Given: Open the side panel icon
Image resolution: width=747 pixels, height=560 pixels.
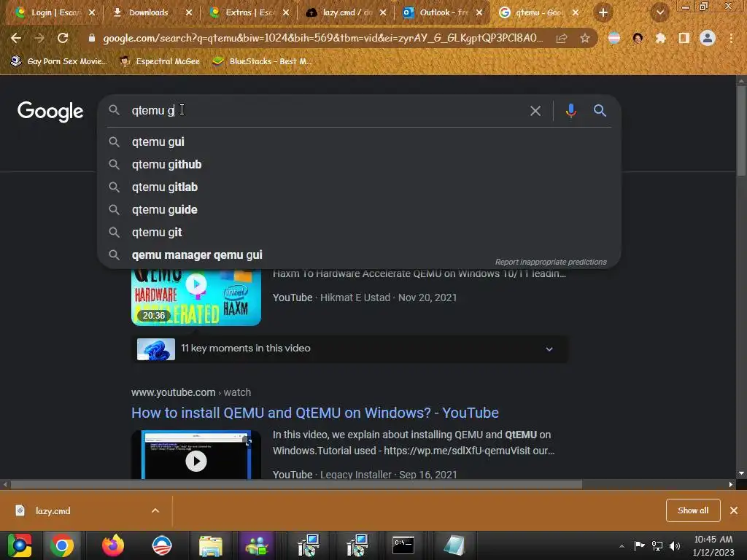Looking at the screenshot, I should pos(684,38).
